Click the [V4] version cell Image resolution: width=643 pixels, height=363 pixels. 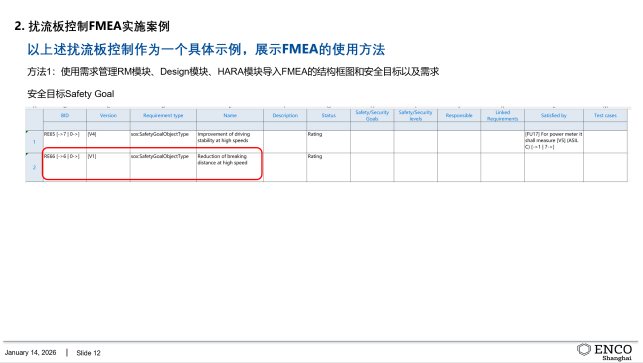point(108,142)
